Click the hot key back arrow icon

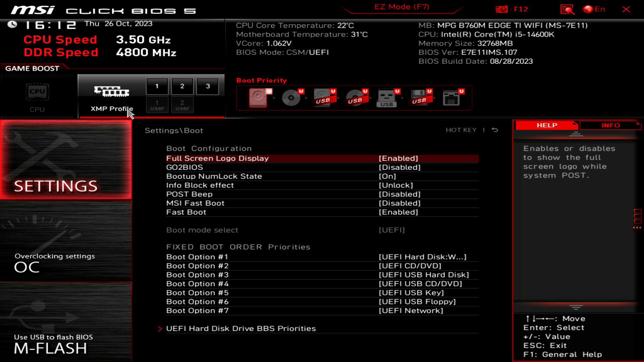(495, 130)
